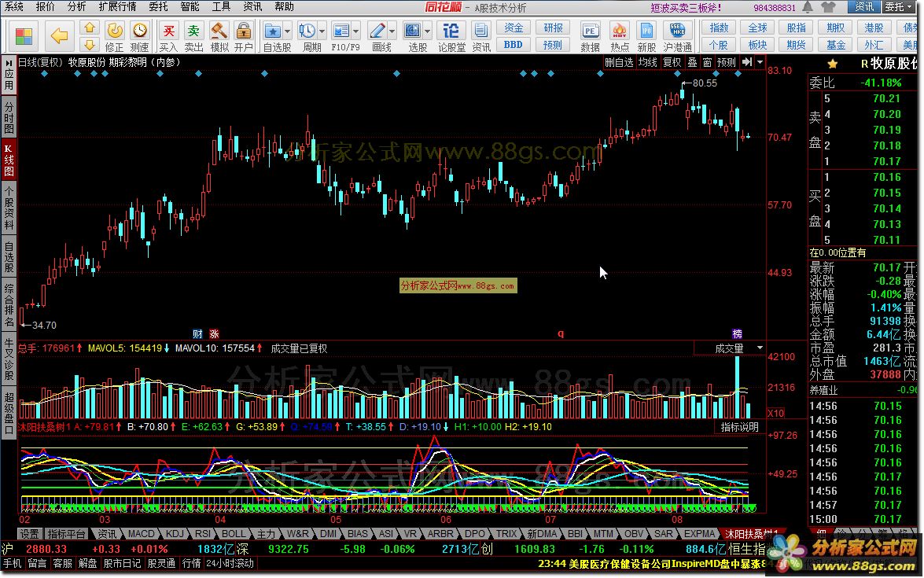This screenshot has width=924, height=578.
Task: Expand the 画线 dropdown arrow
Action: [x=392, y=31]
